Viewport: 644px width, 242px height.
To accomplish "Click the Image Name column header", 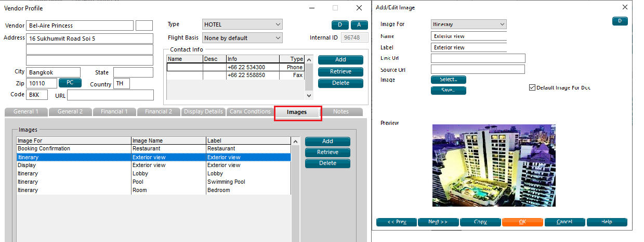I will point(168,141).
